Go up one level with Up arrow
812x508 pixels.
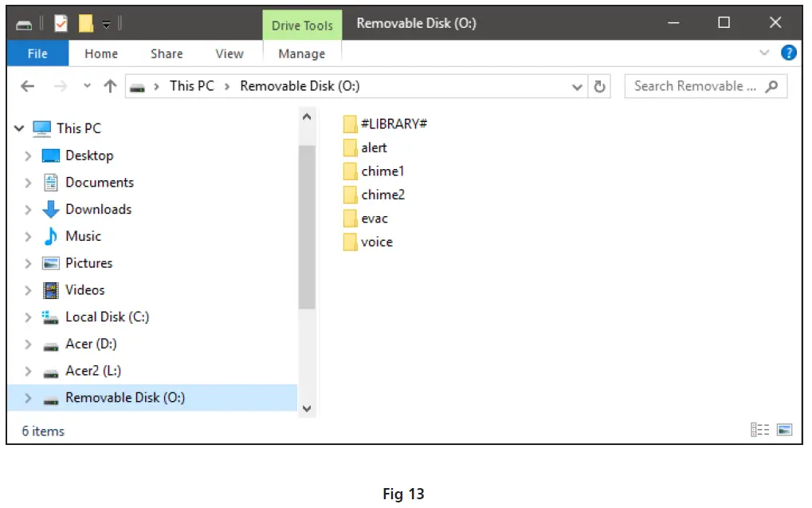pos(110,86)
